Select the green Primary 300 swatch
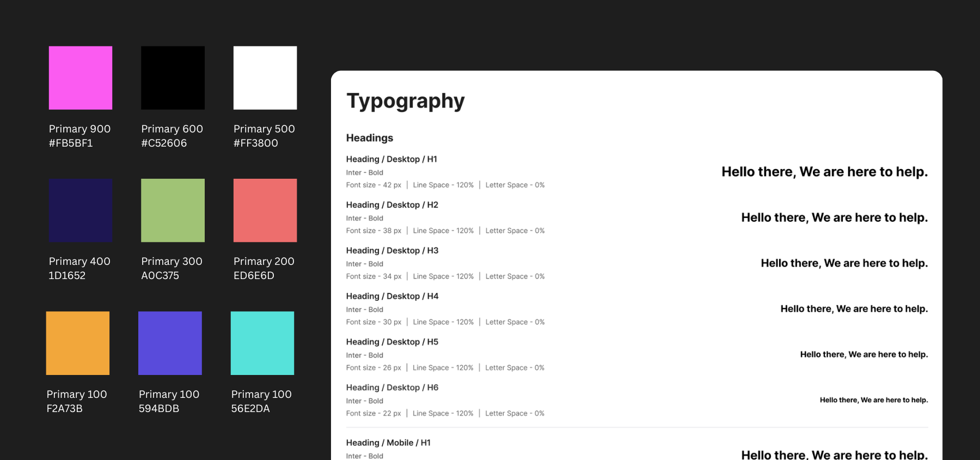The image size is (980, 460). tap(173, 210)
